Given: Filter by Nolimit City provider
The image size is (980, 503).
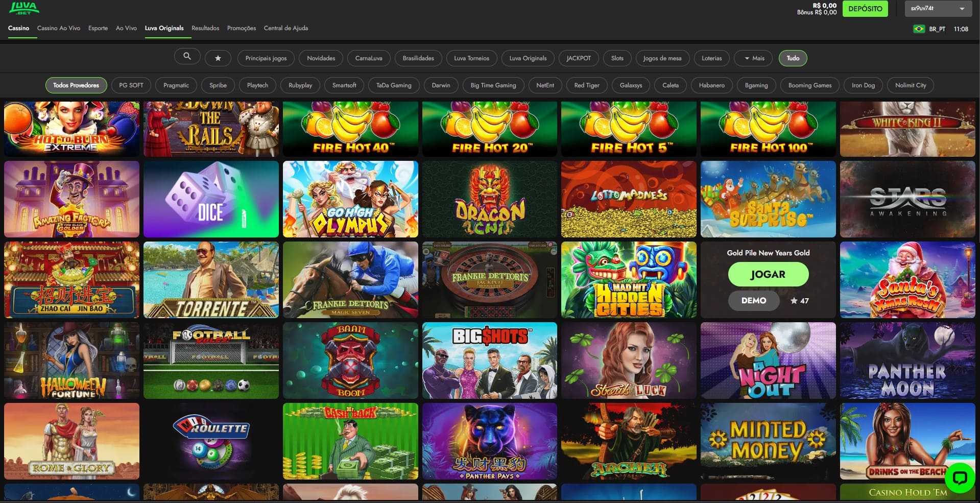Looking at the screenshot, I should tap(911, 85).
